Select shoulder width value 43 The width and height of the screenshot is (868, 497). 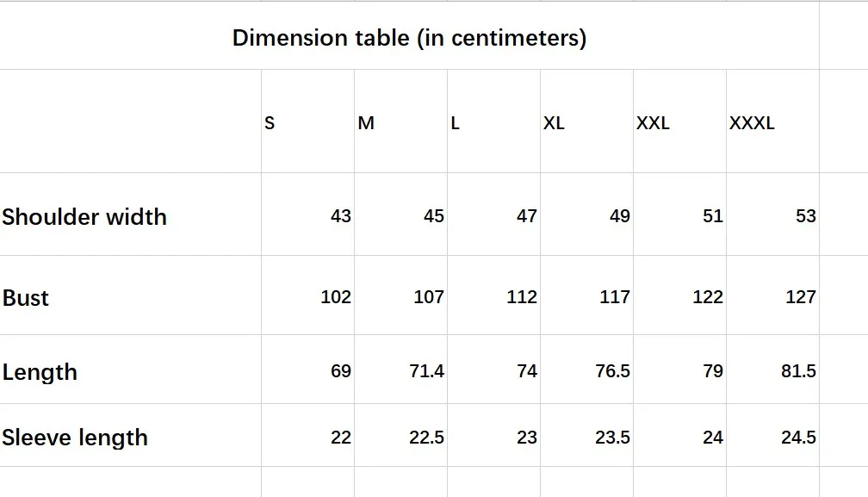point(341,216)
